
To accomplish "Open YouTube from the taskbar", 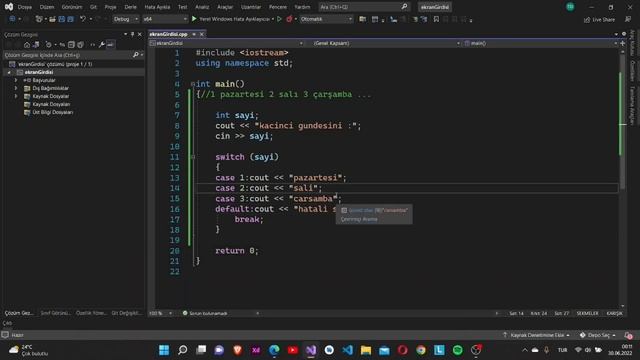I will click(x=292, y=350).
